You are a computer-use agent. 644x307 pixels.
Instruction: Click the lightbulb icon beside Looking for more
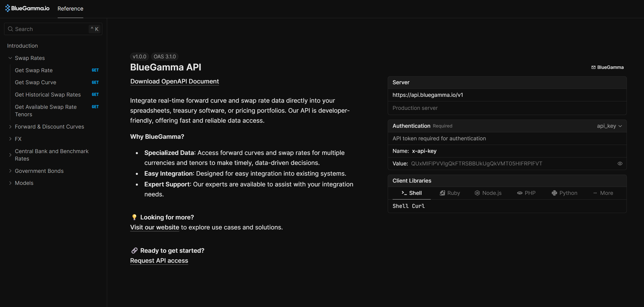(x=134, y=217)
